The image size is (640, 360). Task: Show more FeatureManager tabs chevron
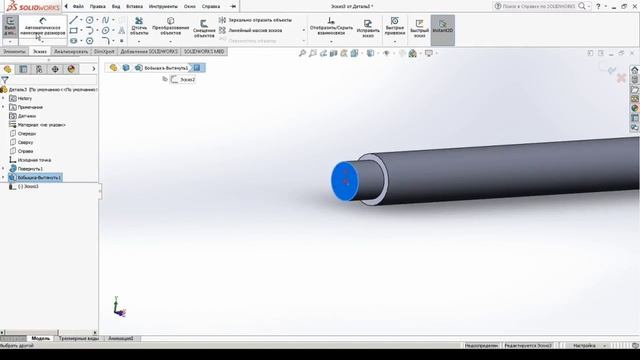coord(93,69)
